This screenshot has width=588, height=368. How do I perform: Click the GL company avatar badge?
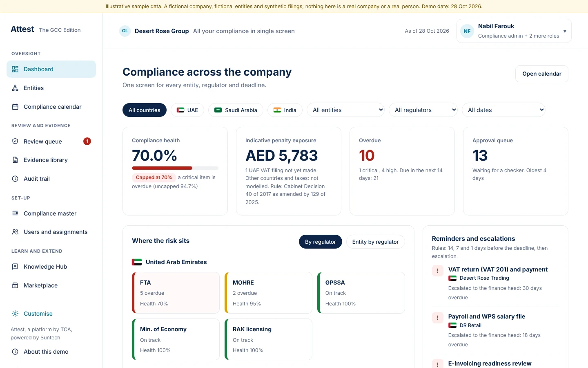[125, 31]
